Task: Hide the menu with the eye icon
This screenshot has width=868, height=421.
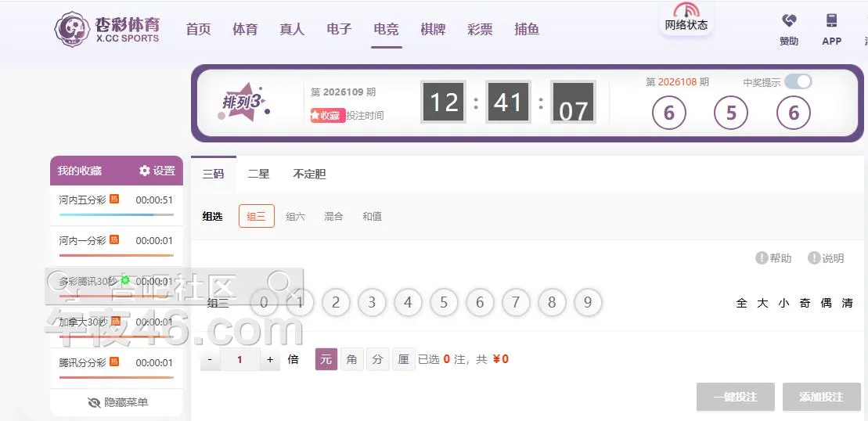Action: pyautogui.click(x=95, y=402)
